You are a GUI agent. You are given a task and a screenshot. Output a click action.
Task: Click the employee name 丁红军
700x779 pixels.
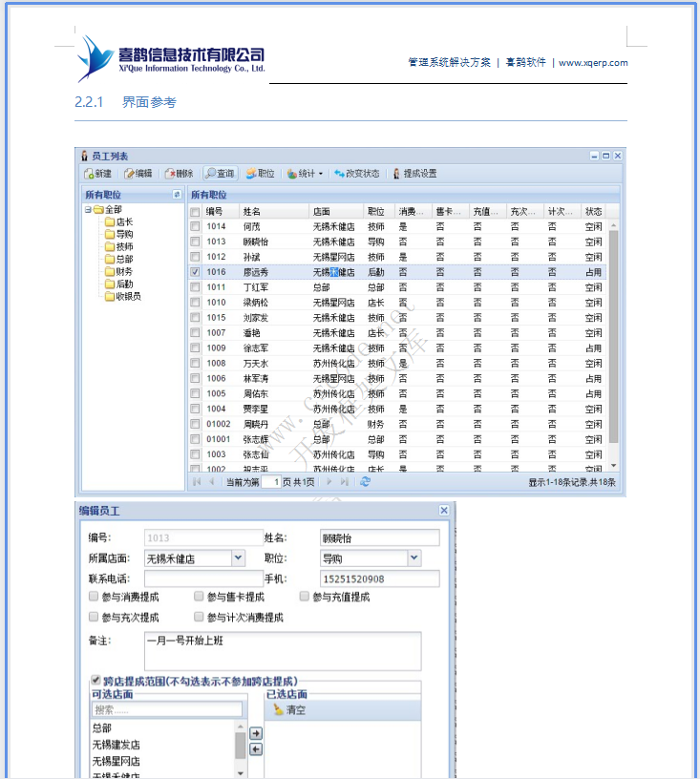pos(255,287)
